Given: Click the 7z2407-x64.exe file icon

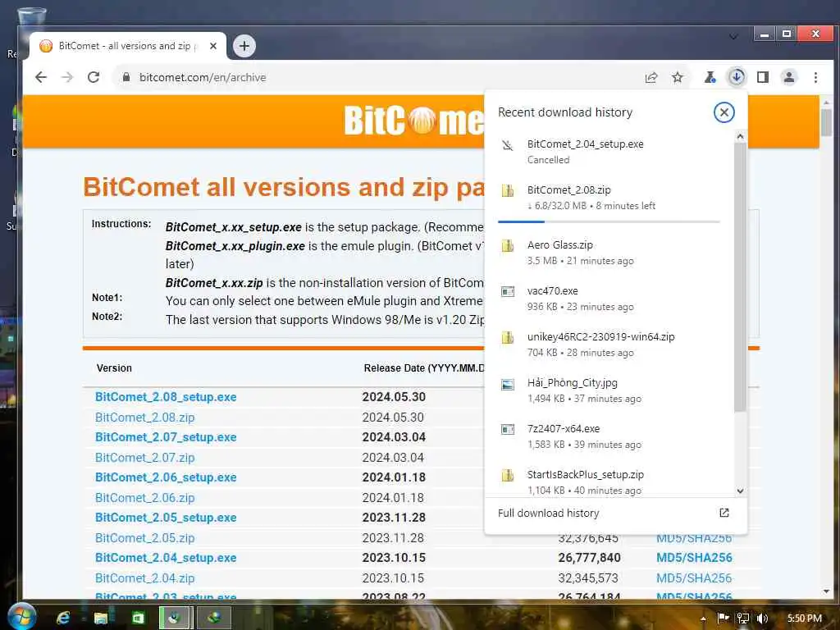Looking at the screenshot, I should click(507, 430).
